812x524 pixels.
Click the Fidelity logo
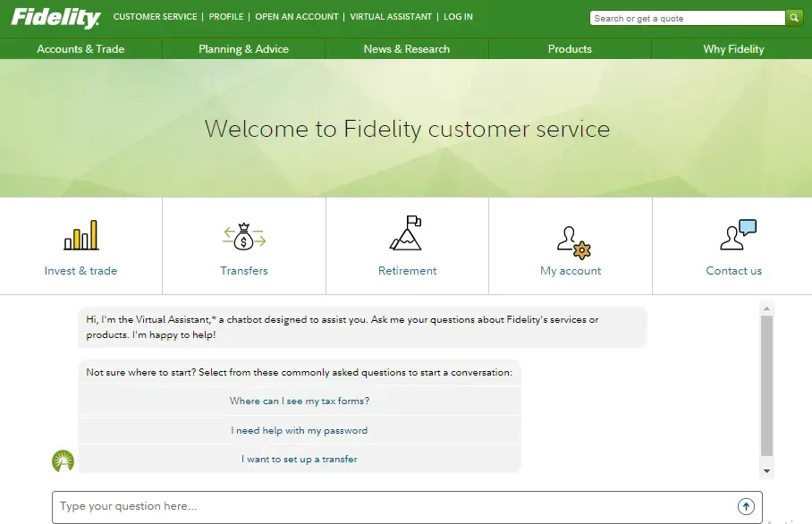click(55, 17)
